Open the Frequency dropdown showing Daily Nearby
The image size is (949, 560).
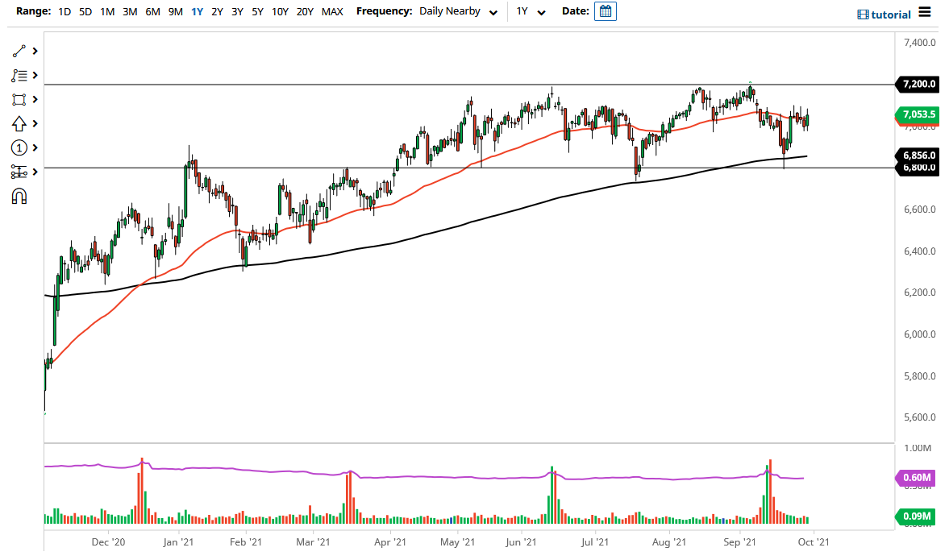click(x=458, y=11)
